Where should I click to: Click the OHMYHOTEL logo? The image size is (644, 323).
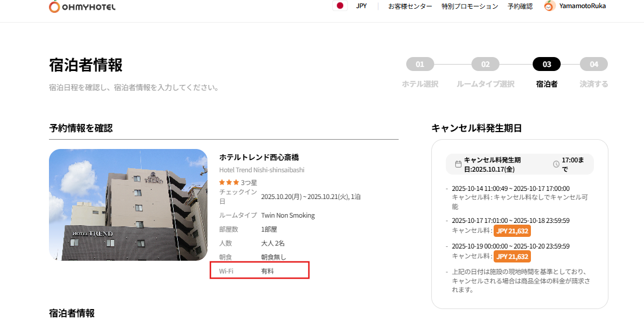tap(82, 6)
